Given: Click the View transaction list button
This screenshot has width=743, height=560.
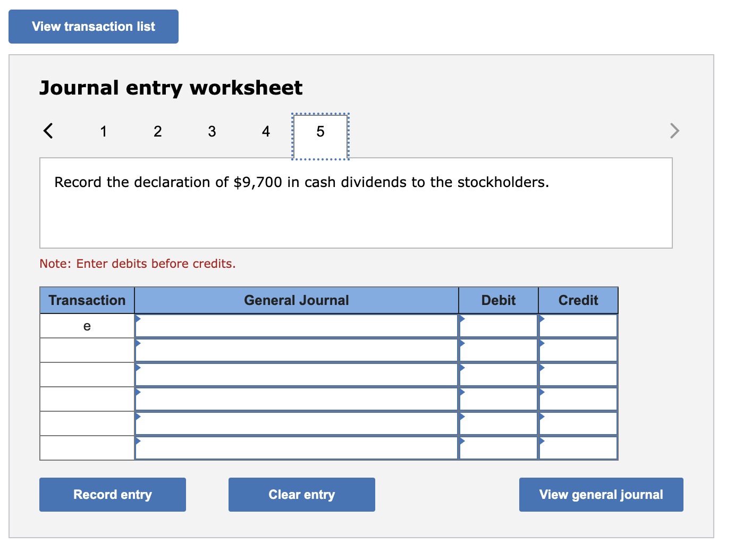Looking at the screenshot, I should [x=93, y=26].
